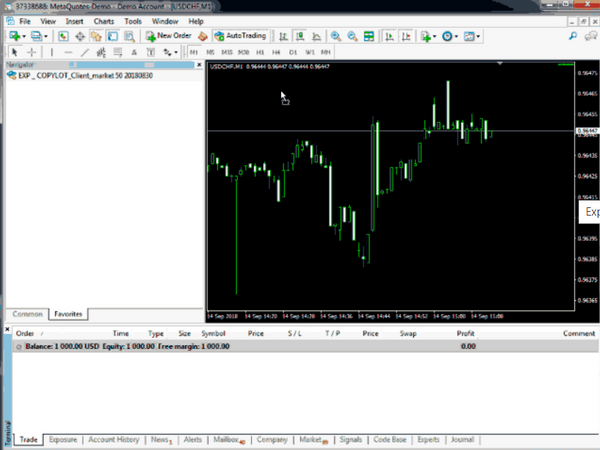Select the arrow cursor tool
Screen dimensions: 600x450
tap(13, 51)
